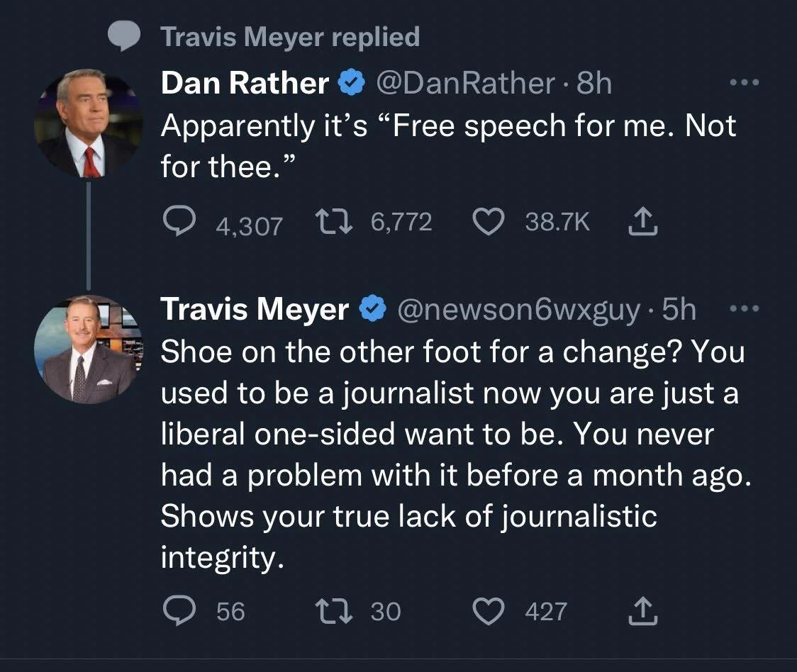Open the Dan Rather display name
The height and width of the screenshot is (672, 797).
245,82
